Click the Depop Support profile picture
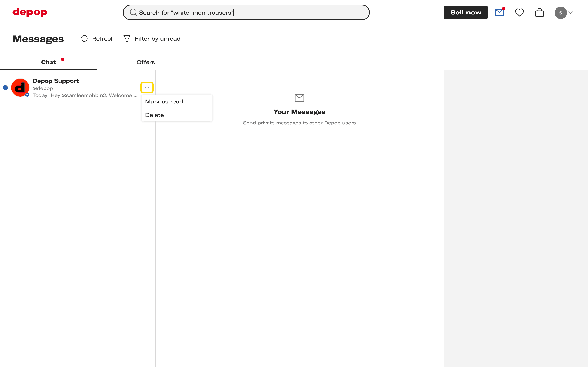The image size is (588, 367). (x=20, y=88)
